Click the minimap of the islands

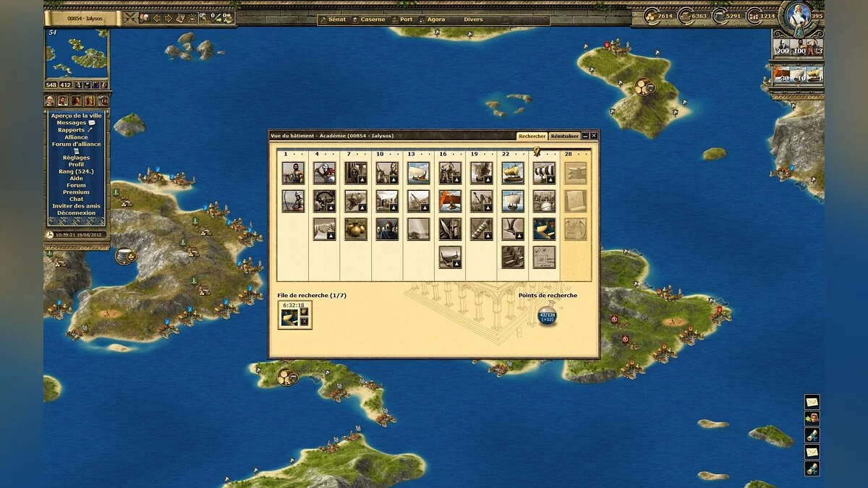pos(77,53)
